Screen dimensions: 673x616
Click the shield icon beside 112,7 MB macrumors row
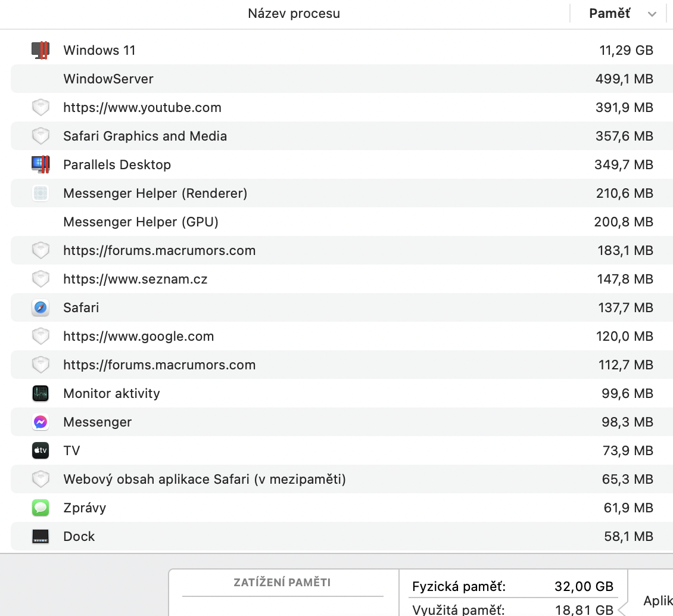[x=40, y=365]
